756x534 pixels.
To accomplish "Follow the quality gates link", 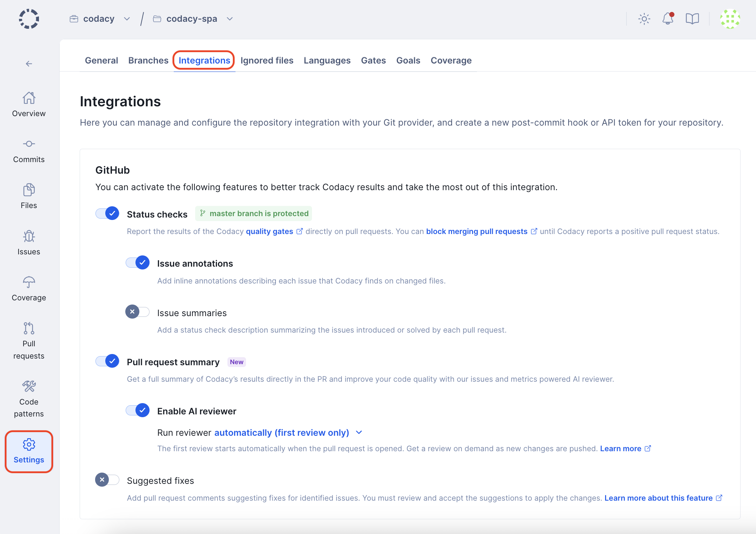I will 269,231.
